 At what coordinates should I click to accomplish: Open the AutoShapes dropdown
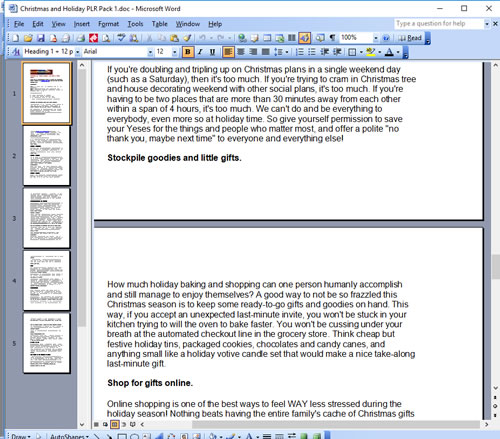(69, 436)
